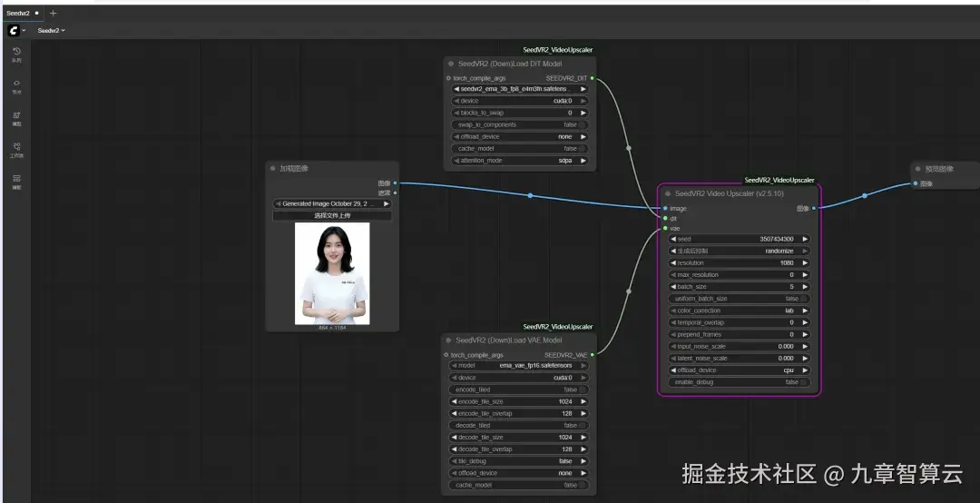Collapse the Load DiT Model node via title dot
The image size is (980, 503).
click(450, 64)
